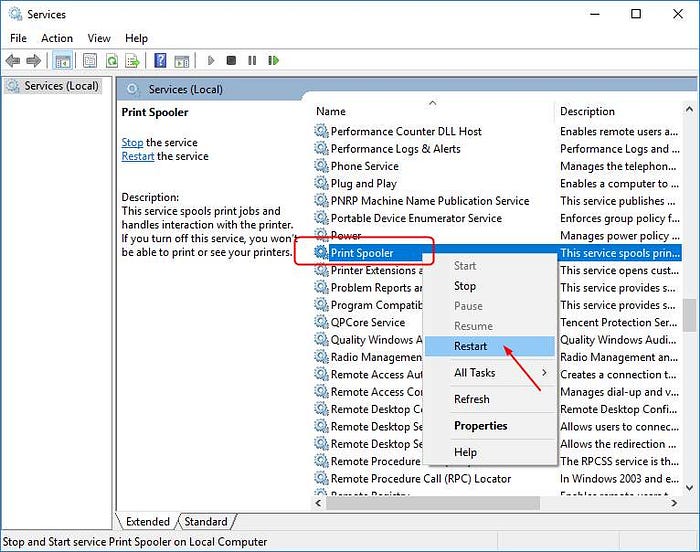Click the vertical scrollbar up arrow

[689, 109]
